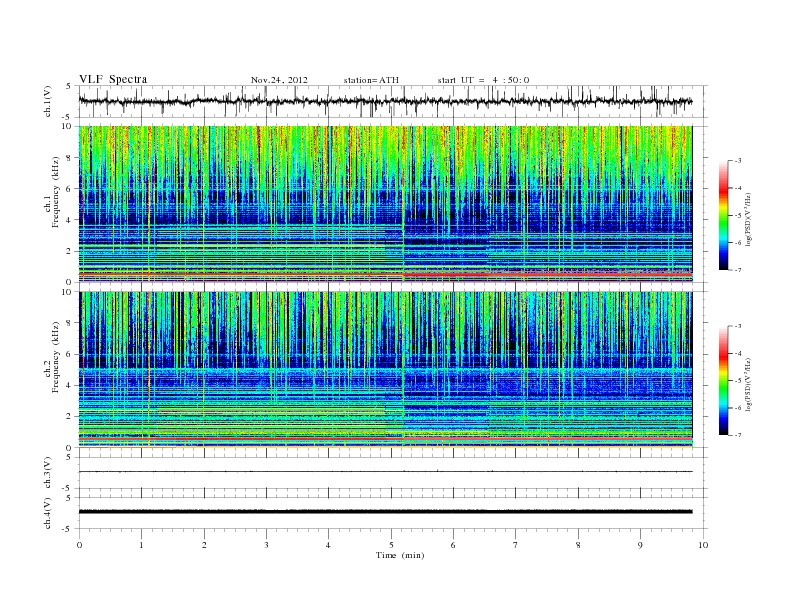Viewport: 792px width, 612px height.
Task: Click the ch.2 color scale bar
Action: coord(724,380)
